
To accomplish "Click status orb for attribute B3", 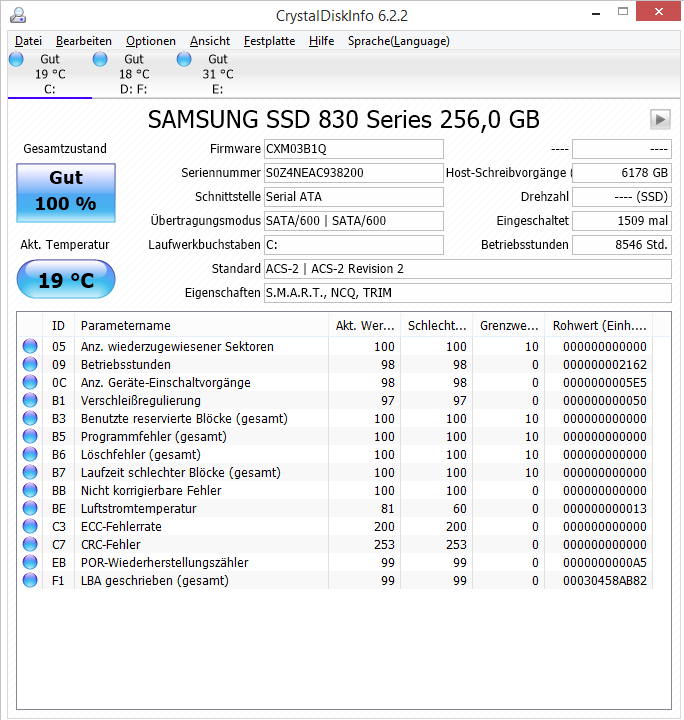I will tap(30, 418).
